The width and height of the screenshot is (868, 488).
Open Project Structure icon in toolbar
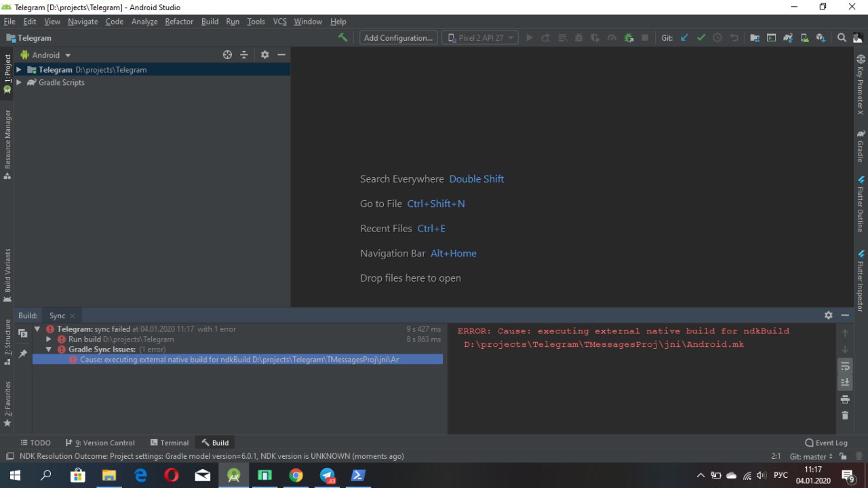point(755,38)
